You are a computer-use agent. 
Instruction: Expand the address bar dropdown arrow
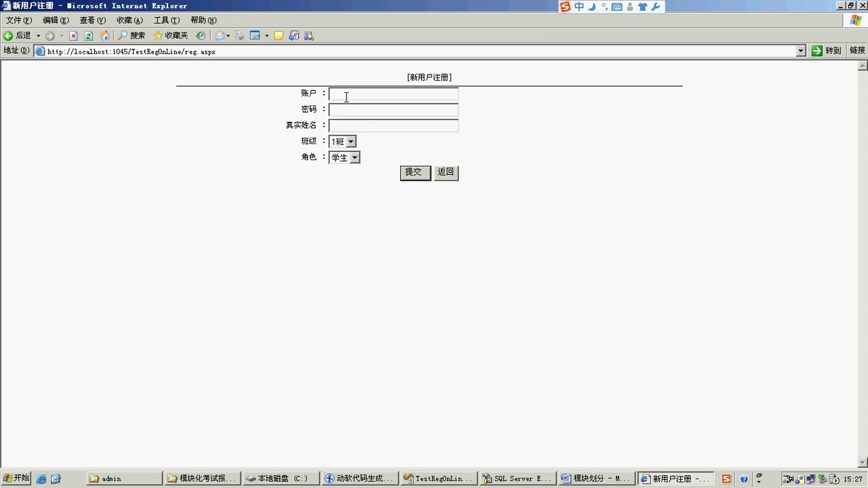pyautogui.click(x=800, y=51)
